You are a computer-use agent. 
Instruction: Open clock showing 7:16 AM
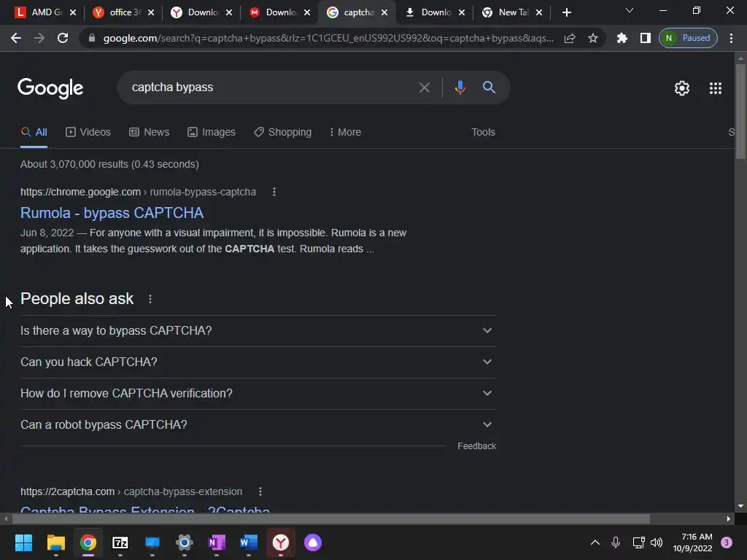tap(692, 542)
